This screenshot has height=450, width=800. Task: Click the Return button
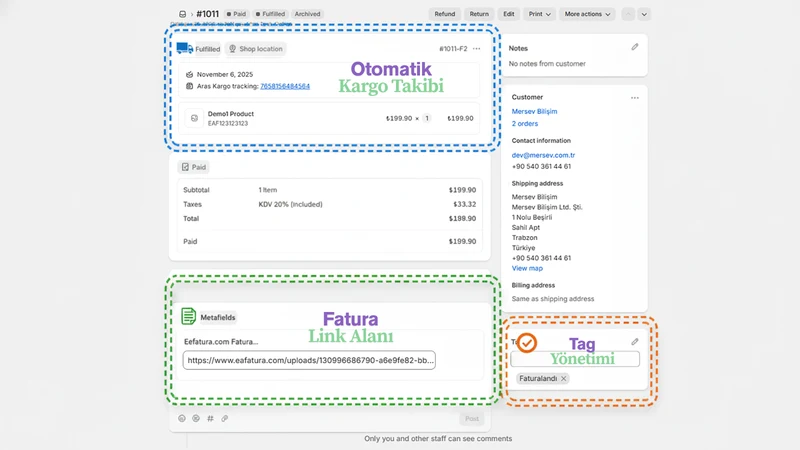click(x=479, y=14)
